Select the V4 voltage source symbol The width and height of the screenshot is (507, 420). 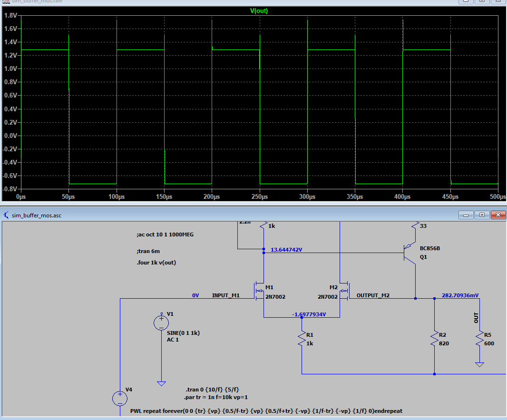(x=120, y=398)
